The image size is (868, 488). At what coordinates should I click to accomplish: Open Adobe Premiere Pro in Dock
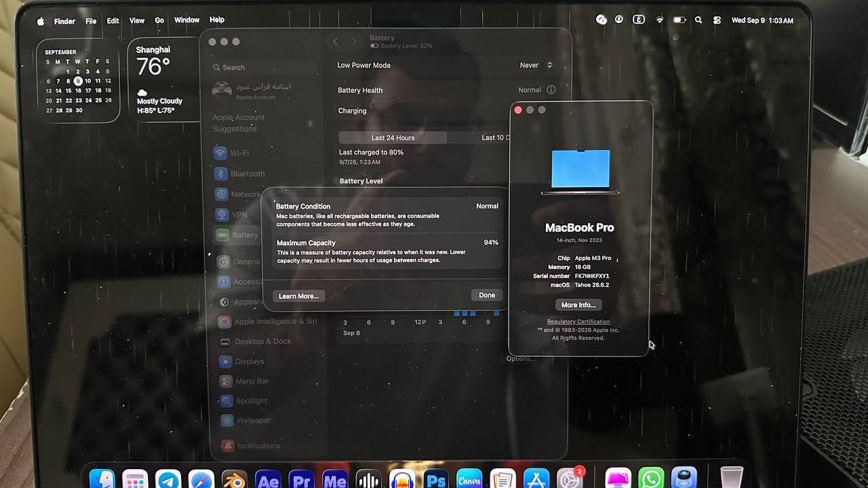click(x=301, y=479)
